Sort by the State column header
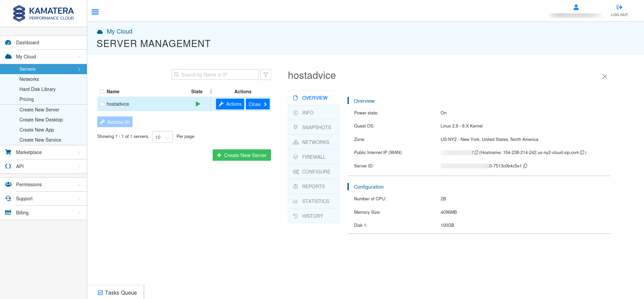 tap(197, 92)
